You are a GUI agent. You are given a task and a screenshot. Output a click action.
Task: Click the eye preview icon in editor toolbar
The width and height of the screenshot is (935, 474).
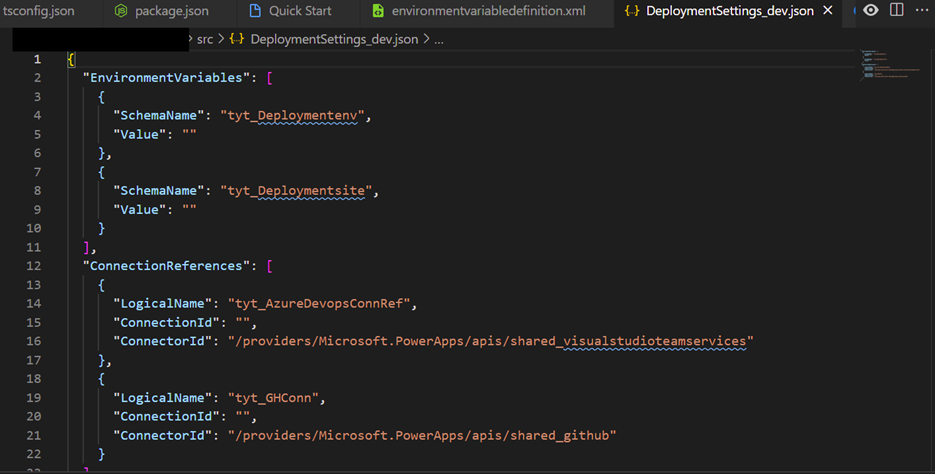tap(871, 11)
